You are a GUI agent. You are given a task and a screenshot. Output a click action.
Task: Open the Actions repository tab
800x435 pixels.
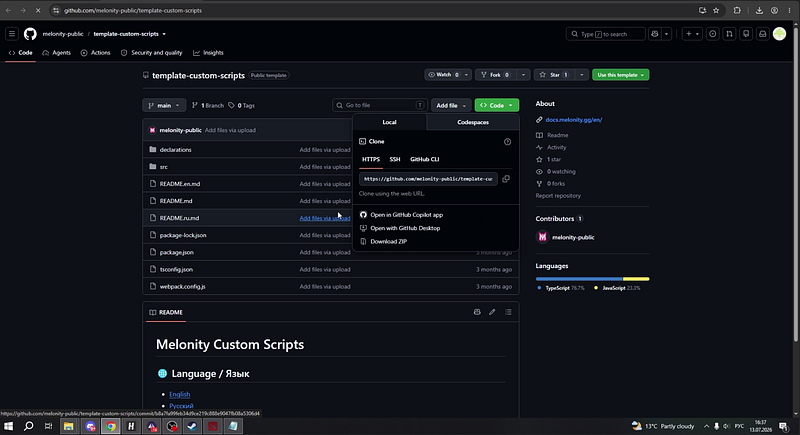95,53
